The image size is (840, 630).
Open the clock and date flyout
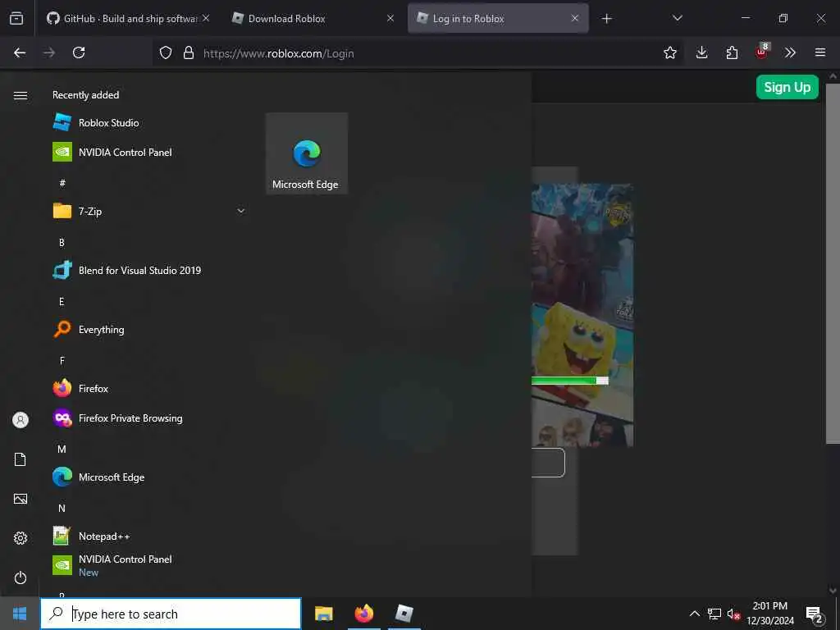coord(770,614)
